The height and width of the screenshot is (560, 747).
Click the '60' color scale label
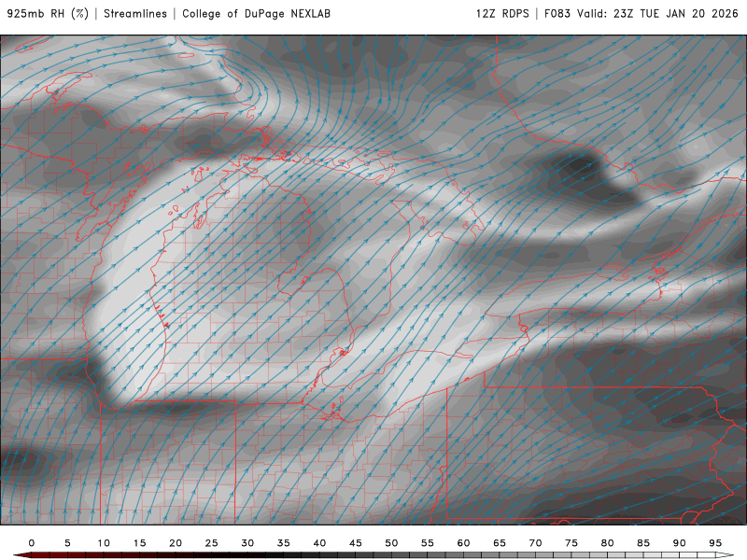[x=463, y=543]
